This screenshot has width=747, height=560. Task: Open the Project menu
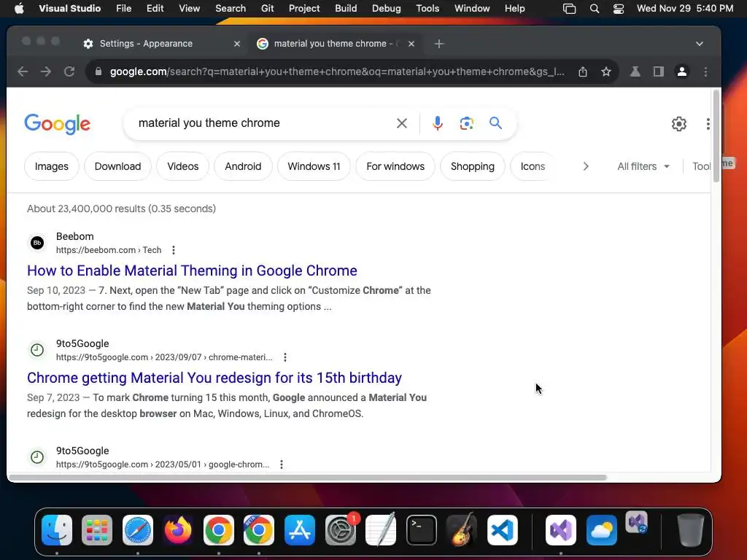(x=304, y=8)
